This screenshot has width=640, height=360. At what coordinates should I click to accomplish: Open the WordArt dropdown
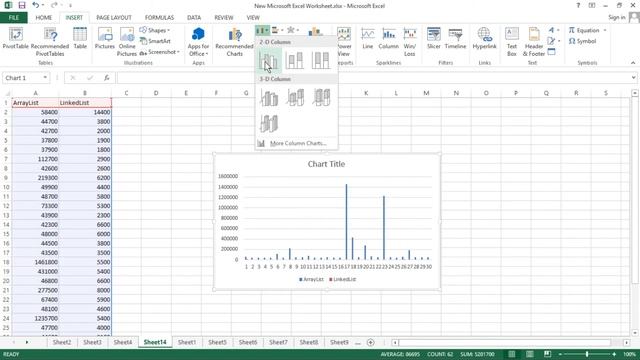coord(553,30)
